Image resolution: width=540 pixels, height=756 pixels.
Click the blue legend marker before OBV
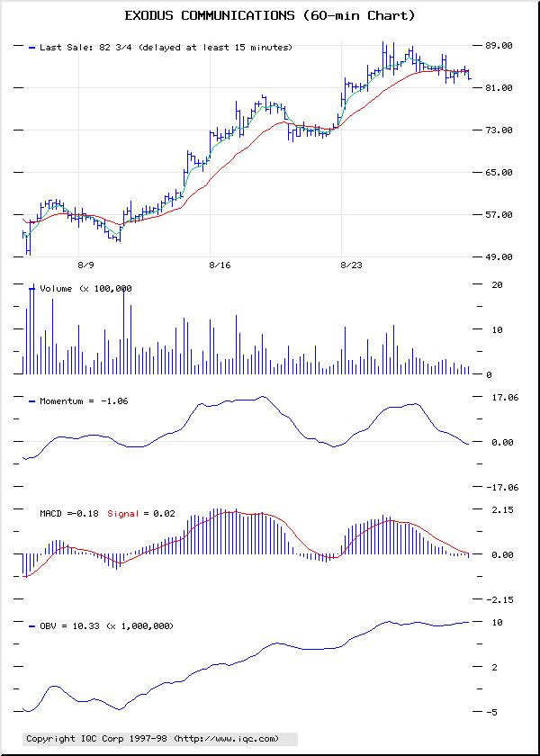click(x=32, y=626)
